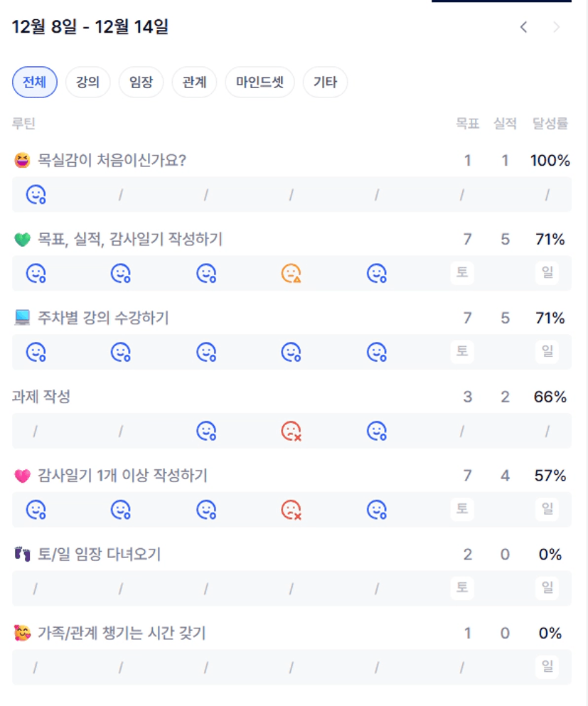Click the red failed face in 과제 작성 row
Viewport: 588px width, 706px height.
[291, 431]
